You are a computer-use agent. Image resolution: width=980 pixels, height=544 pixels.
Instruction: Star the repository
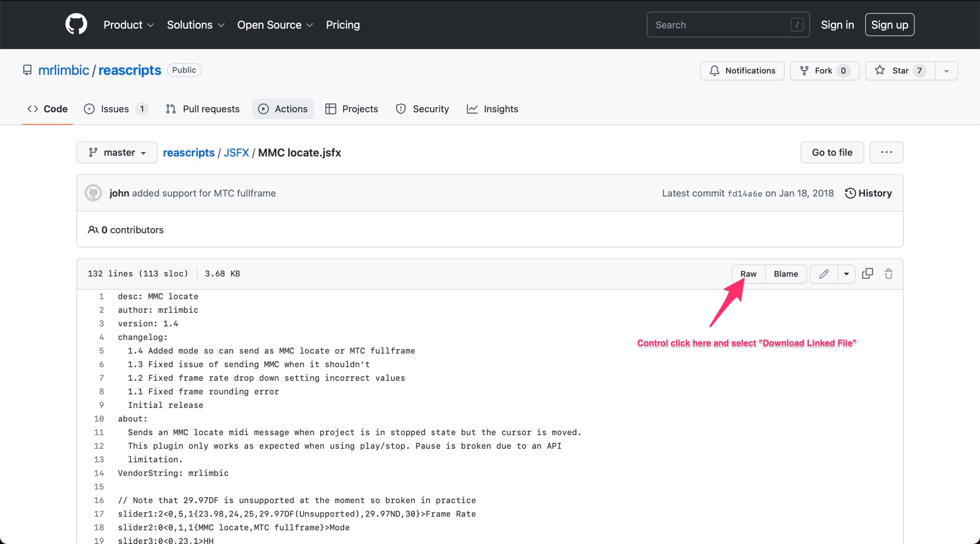pos(901,71)
